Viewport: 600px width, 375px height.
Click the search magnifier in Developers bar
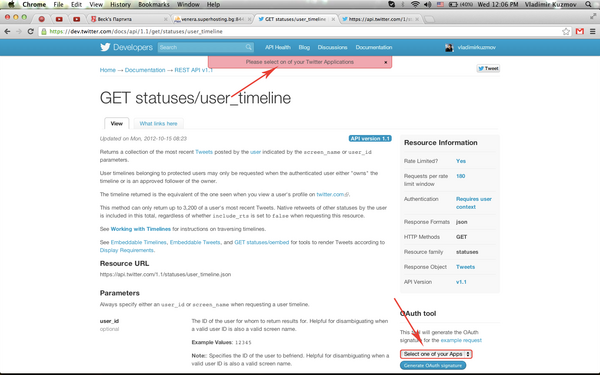coord(249,47)
